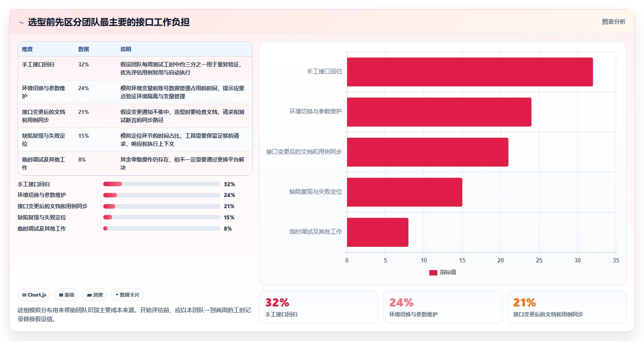Viewport: 644px width, 341px height.
Task: Click the 32% 手工接口回归 data card
Action: point(319,307)
